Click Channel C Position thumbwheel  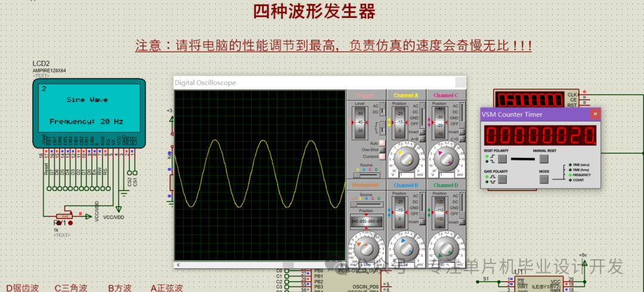pos(440,123)
